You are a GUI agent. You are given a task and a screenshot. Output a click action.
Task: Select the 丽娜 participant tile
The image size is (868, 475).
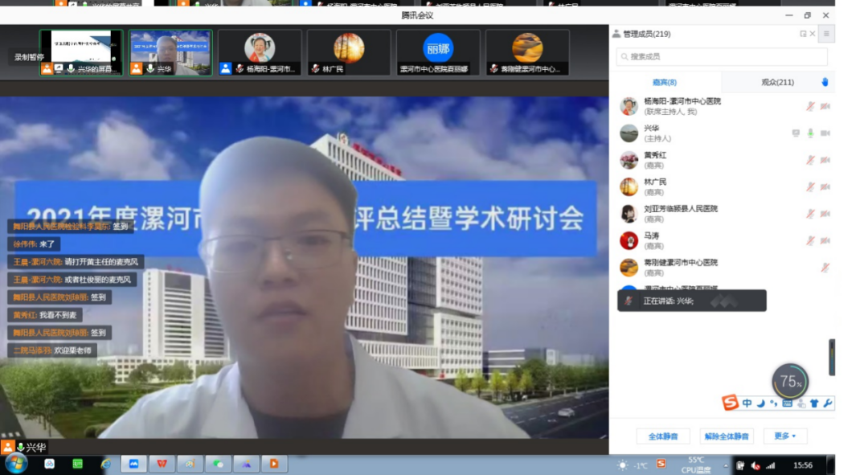[x=438, y=52]
